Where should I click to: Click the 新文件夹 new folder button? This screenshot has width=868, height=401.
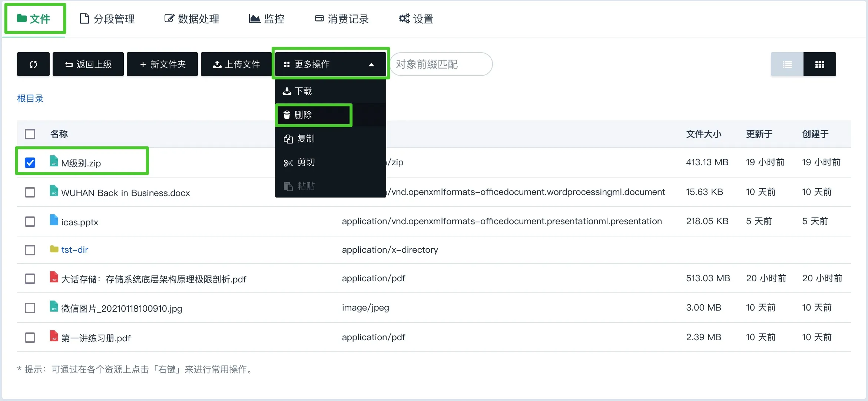[162, 64]
